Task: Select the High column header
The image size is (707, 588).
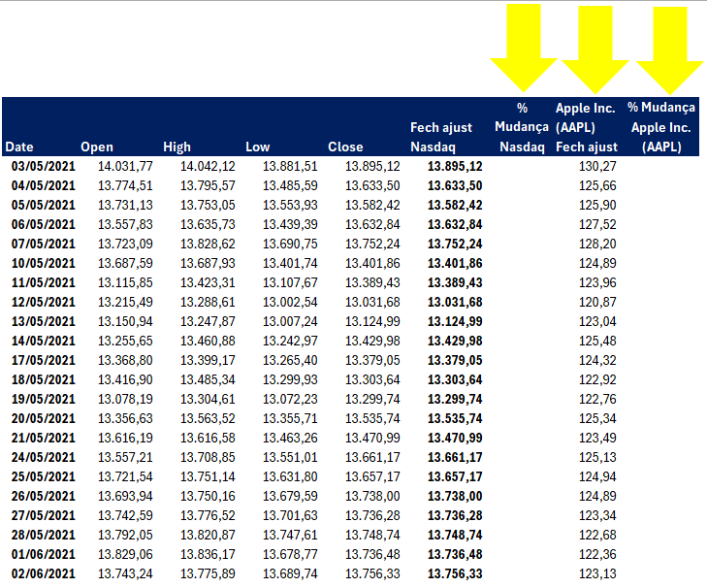Action: point(177,147)
